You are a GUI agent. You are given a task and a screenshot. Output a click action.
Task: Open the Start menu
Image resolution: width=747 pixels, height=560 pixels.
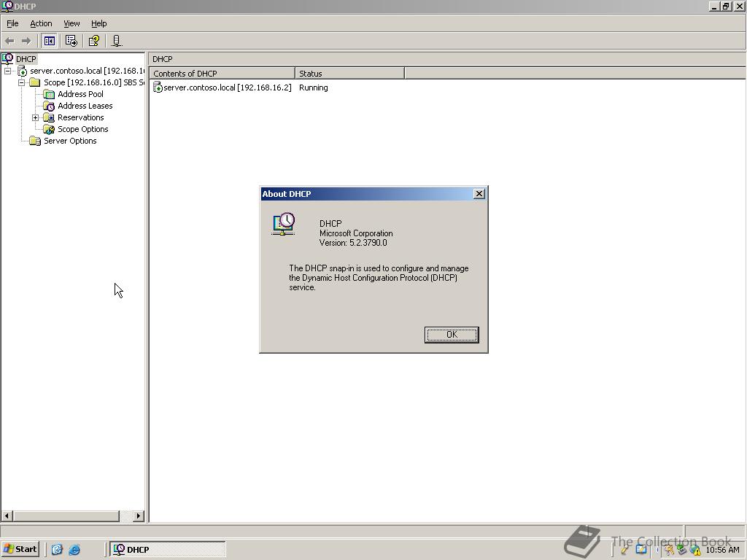(20, 549)
